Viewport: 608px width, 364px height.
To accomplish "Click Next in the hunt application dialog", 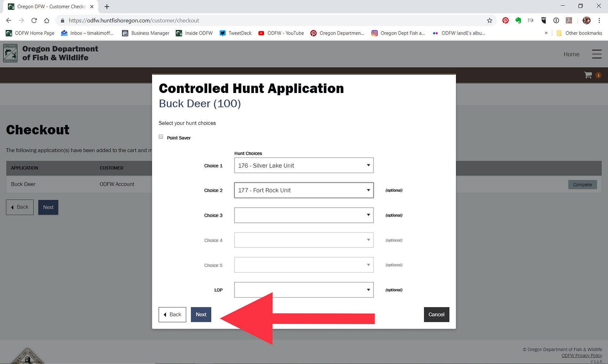I will pos(201,314).
